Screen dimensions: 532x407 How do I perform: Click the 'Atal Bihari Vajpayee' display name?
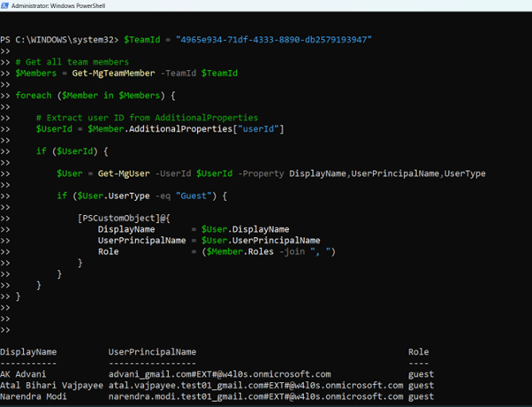coord(51,385)
